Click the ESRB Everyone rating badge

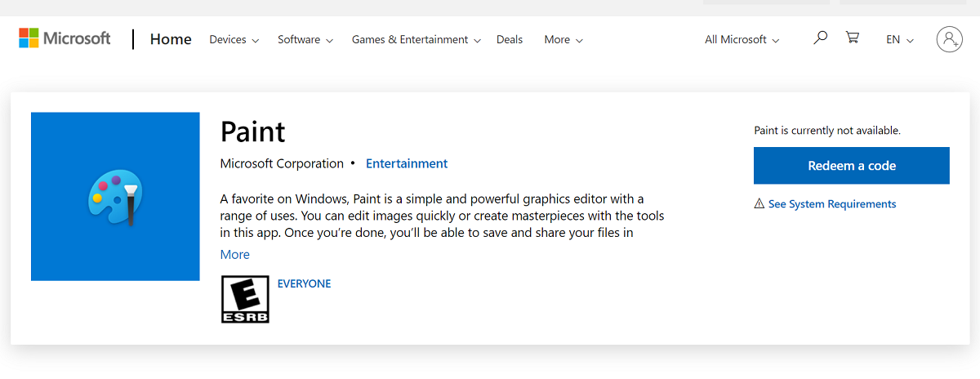245,299
